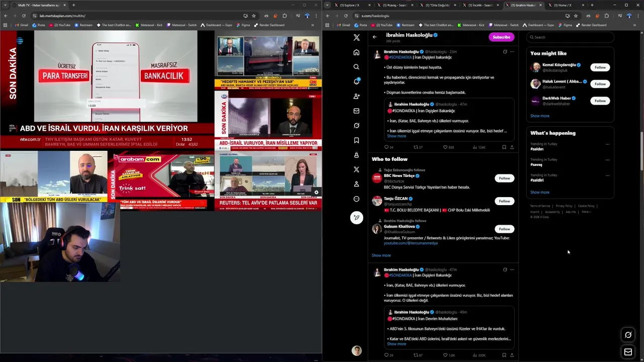Expand Show more in Who to follow
This screenshot has height=362, width=644.
(x=381, y=255)
